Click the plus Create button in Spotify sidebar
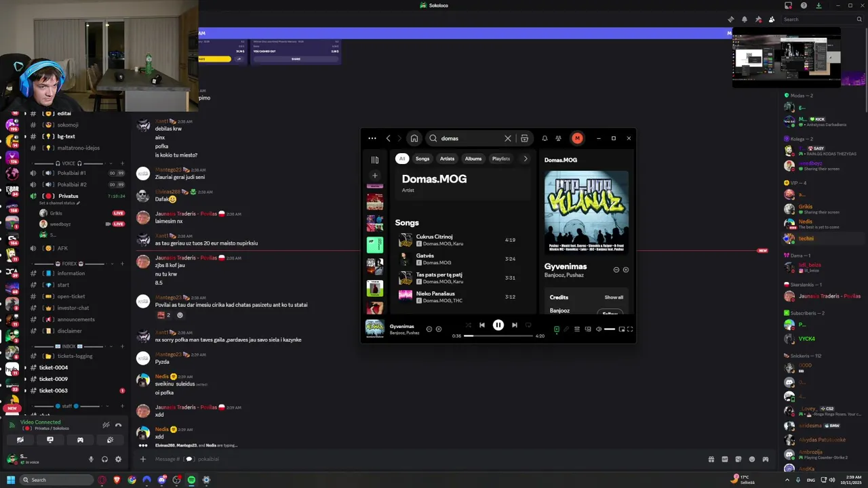The width and height of the screenshot is (868, 488). [374, 176]
